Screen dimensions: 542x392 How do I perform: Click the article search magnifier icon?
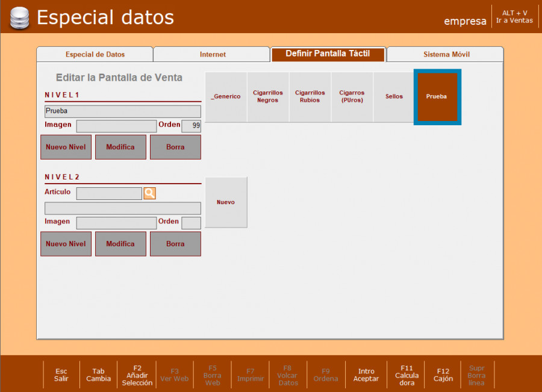pyautogui.click(x=149, y=193)
